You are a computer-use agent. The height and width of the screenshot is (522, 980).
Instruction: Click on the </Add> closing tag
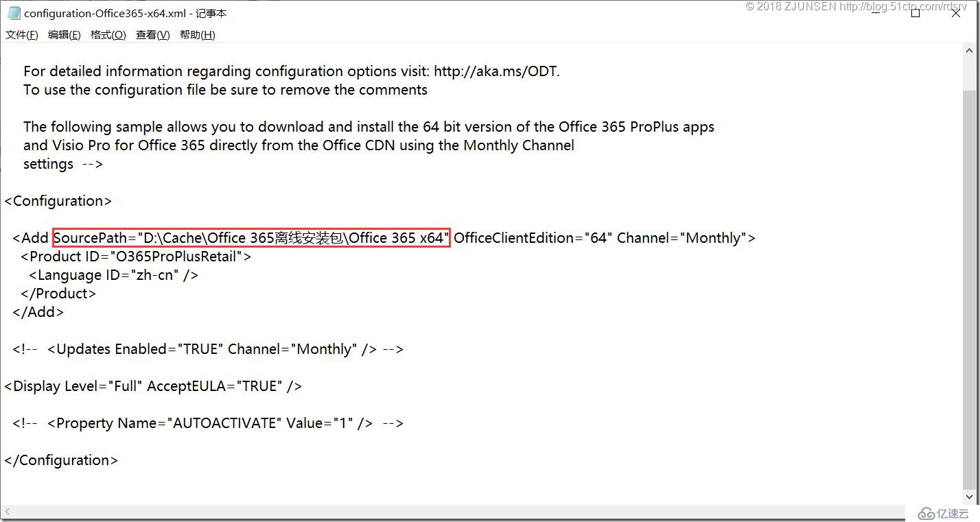point(38,312)
